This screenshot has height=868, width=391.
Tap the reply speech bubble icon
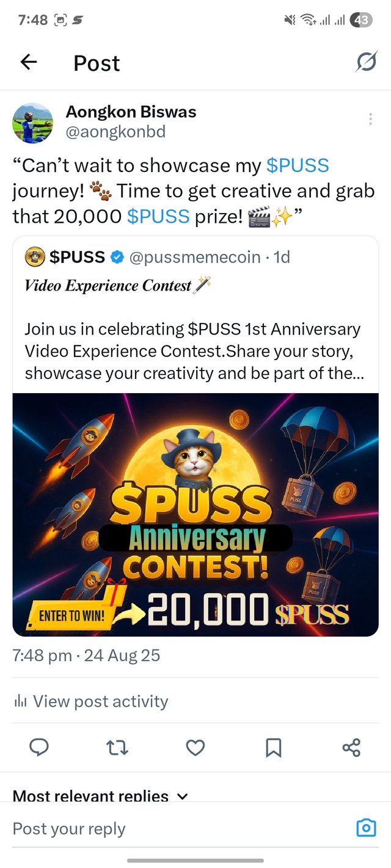pos(38,747)
